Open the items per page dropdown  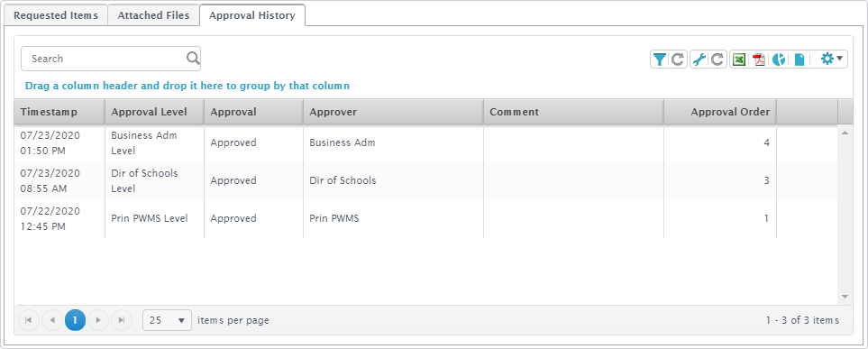(167, 320)
